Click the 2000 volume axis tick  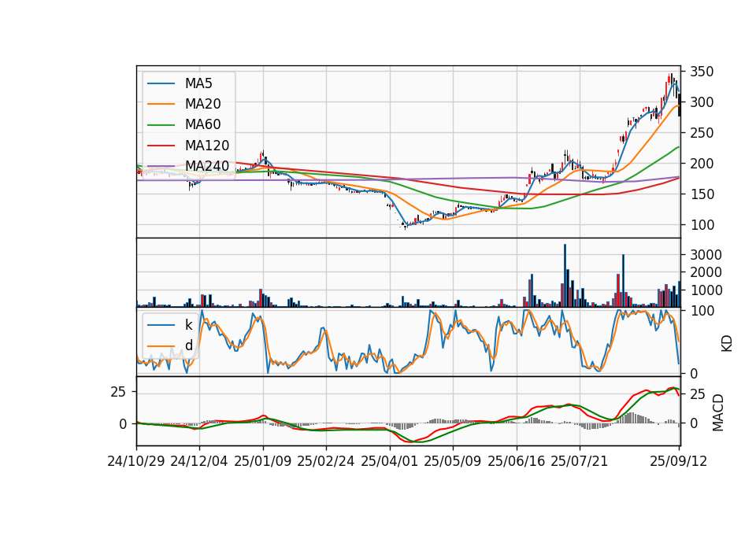tap(706, 272)
